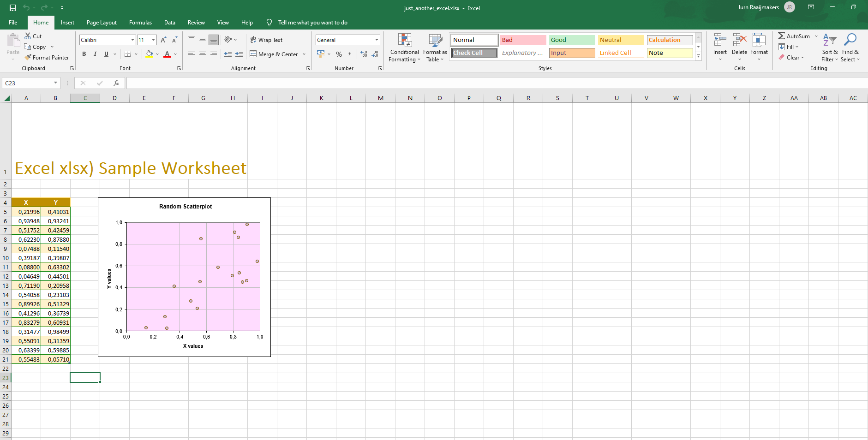Click the Sort & Filter icon
Viewport: 868px width, 440px height.
pos(829,40)
